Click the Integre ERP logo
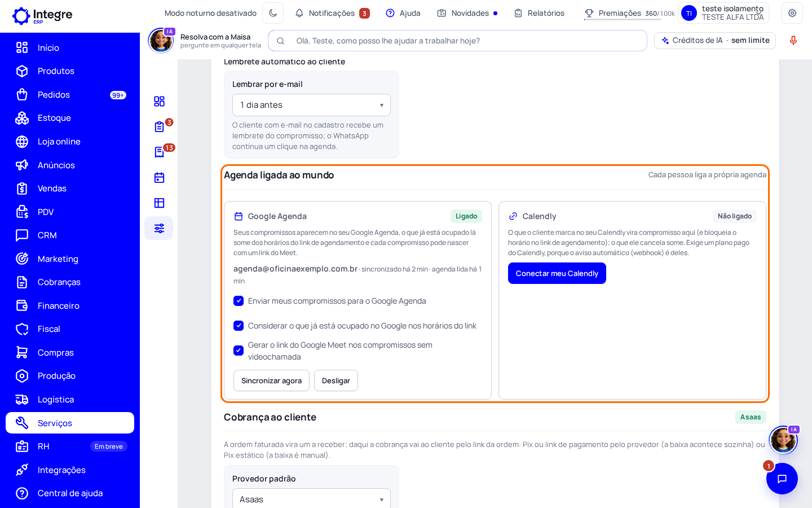This screenshot has height=508, width=812. [x=42, y=16]
